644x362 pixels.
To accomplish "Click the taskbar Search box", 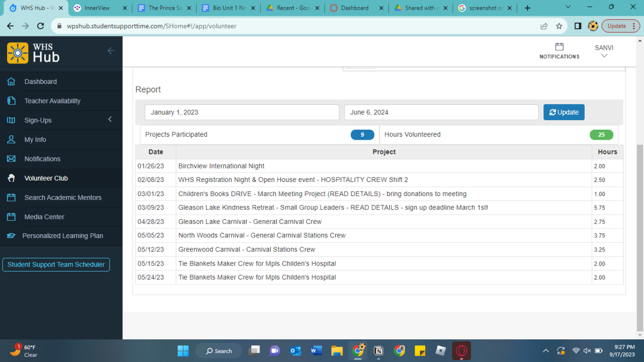I will (x=219, y=351).
